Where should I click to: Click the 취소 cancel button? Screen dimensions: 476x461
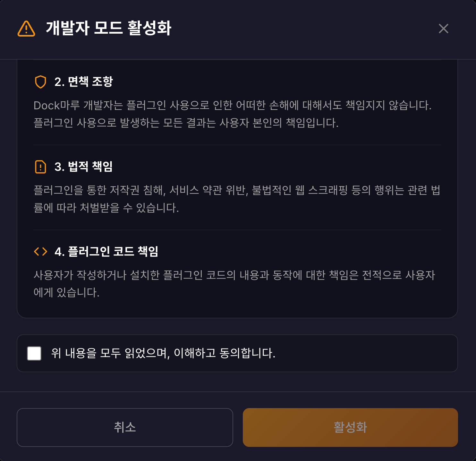125,428
